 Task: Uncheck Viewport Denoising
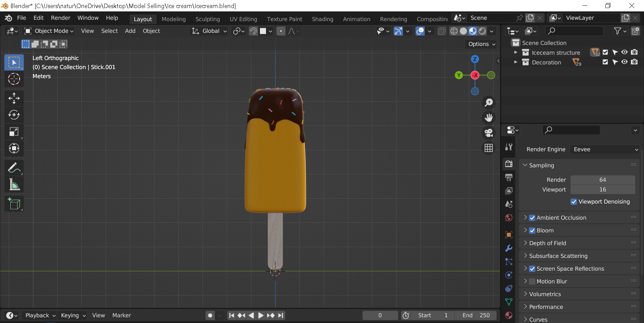tap(574, 202)
